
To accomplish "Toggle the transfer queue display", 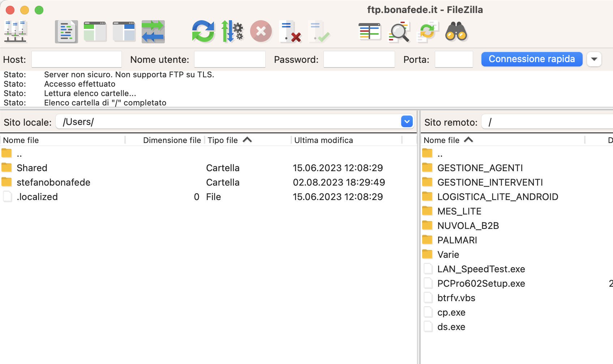I will 153,32.
